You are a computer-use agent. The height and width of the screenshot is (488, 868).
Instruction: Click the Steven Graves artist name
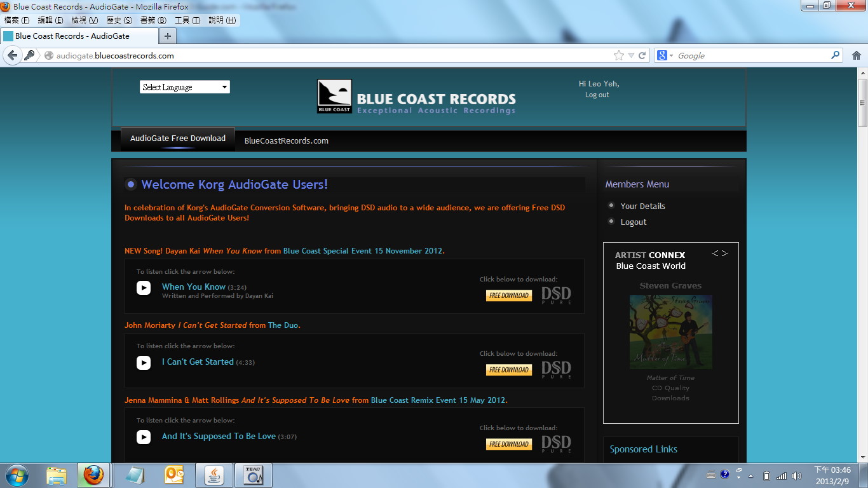[670, 286]
